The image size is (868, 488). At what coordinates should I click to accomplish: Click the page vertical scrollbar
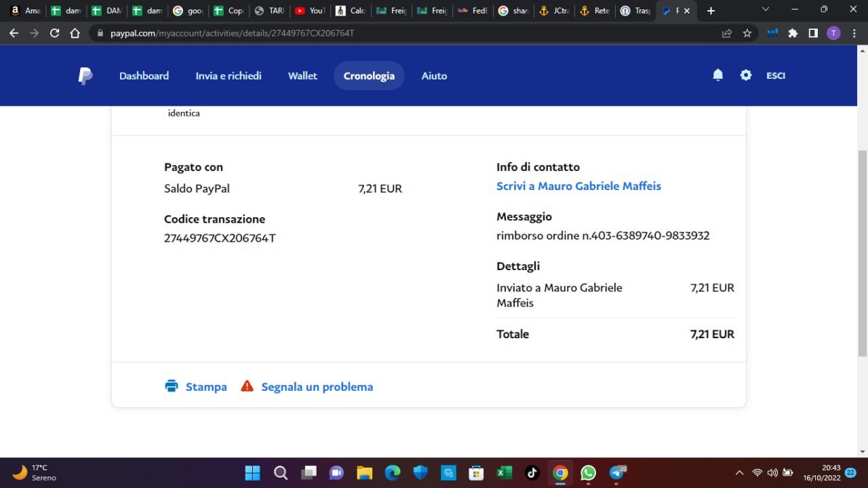863,251
